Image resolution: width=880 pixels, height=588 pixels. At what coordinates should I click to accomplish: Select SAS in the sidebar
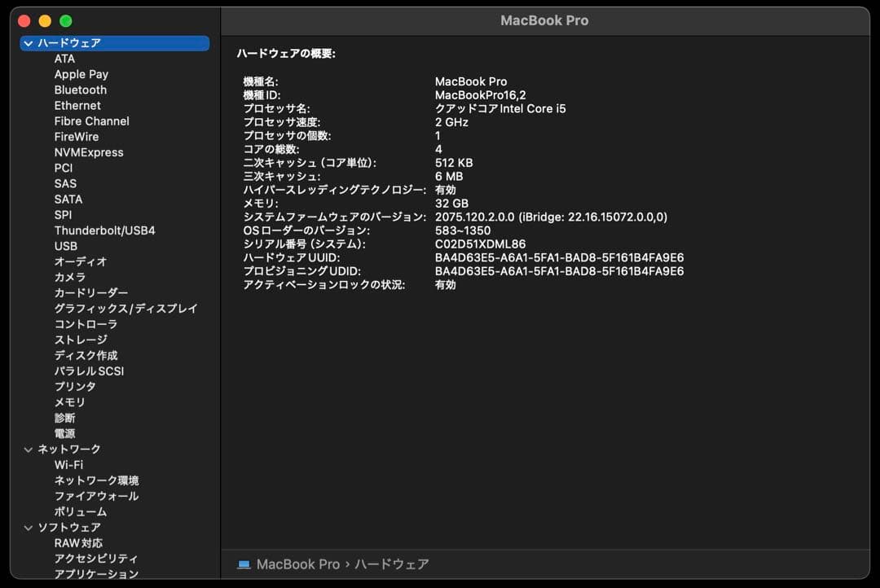65,183
